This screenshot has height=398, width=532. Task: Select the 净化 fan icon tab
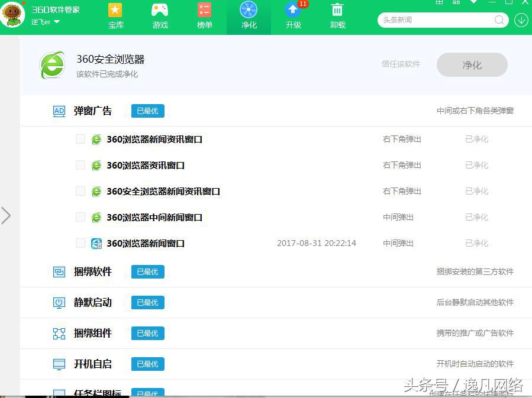coord(249,16)
